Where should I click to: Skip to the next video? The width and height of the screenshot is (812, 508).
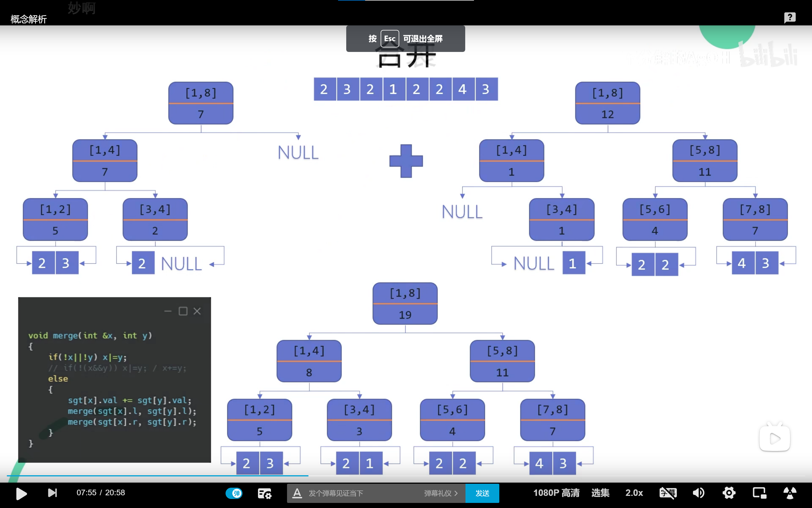[52, 493]
